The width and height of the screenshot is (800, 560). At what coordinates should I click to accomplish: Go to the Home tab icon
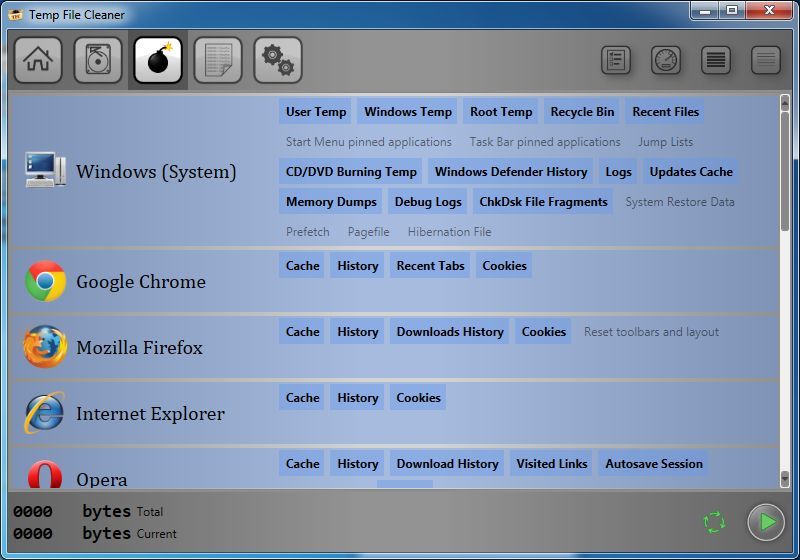[38, 60]
